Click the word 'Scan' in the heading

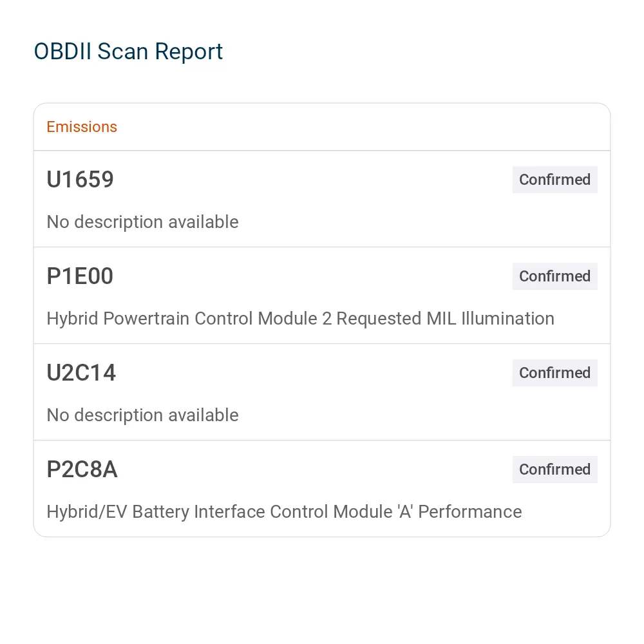(122, 52)
